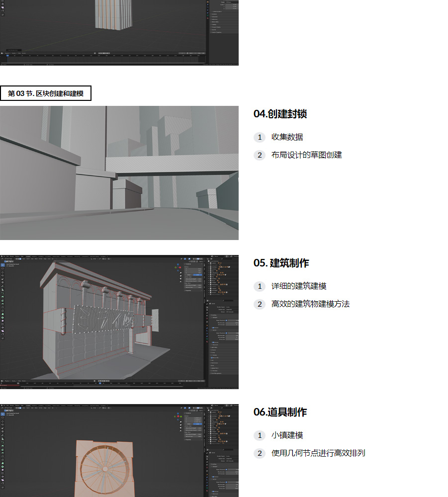This screenshot has width=448, height=497.
Task: Click number badge 1 beside 详细的建筑建模
Action: tap(260, 286)
